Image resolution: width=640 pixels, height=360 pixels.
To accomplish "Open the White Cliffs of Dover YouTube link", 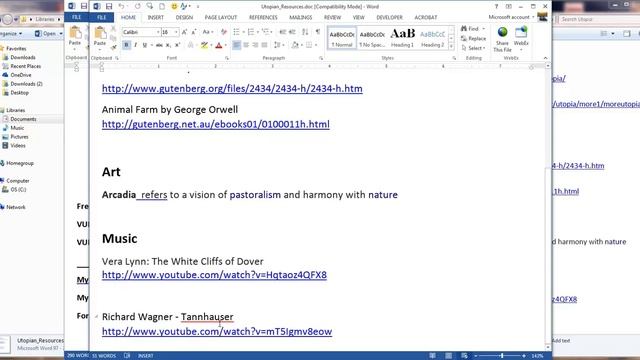I will click(214, 275).
